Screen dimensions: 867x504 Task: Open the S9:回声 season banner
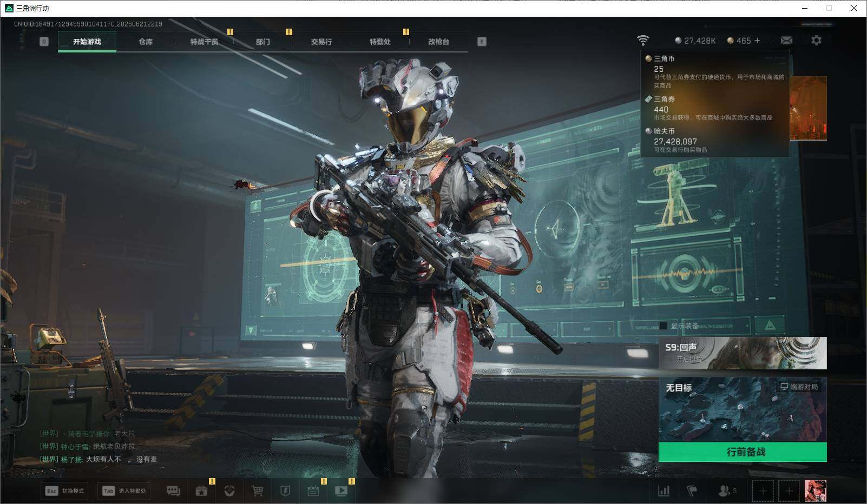(x=743, y=353)
